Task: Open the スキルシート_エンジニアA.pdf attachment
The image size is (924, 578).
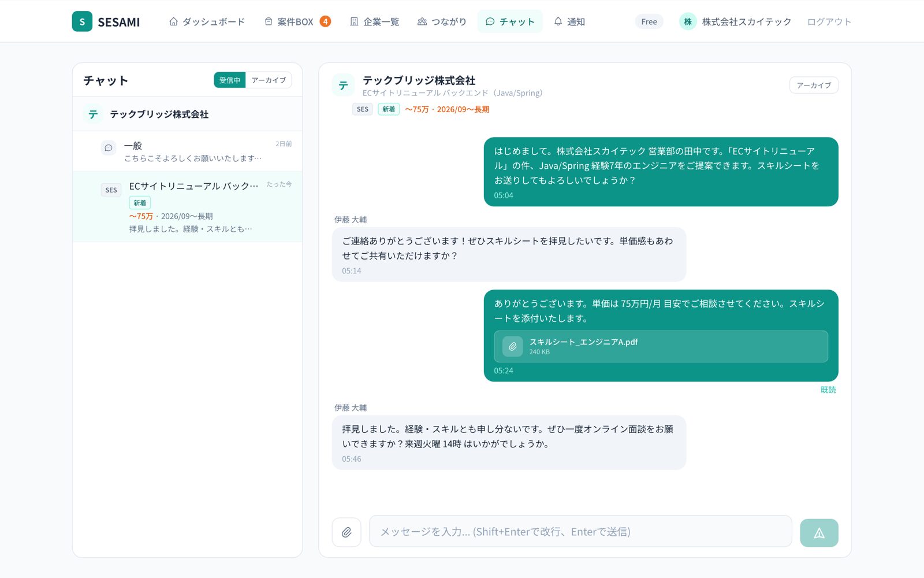Action: 661,346
